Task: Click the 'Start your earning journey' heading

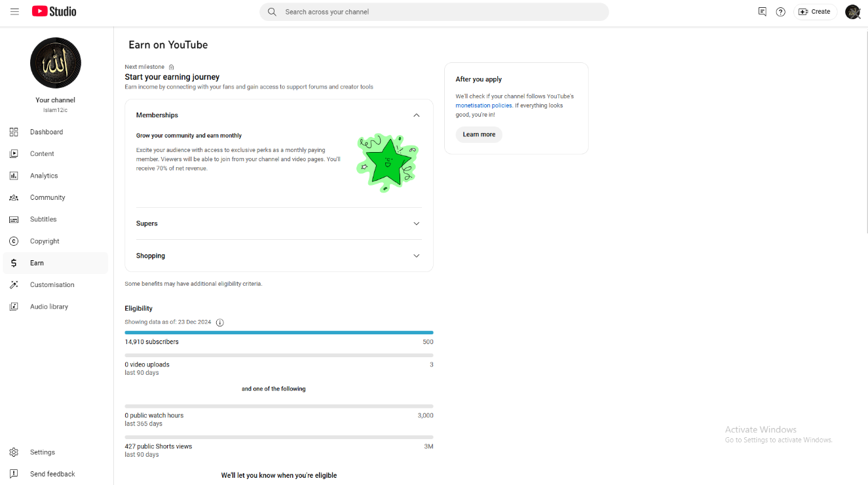Action: pyautogui.click(x=172, y=77)
